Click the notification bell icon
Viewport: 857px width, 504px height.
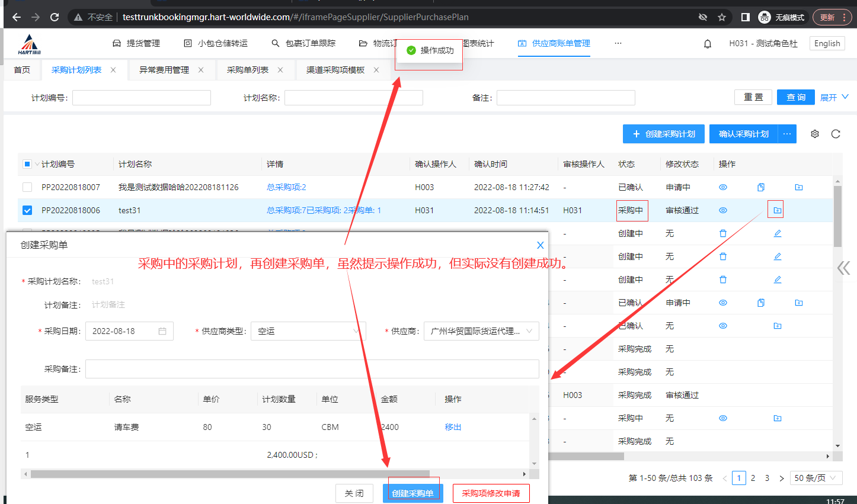pyautogui.click(x=707, y=44)
